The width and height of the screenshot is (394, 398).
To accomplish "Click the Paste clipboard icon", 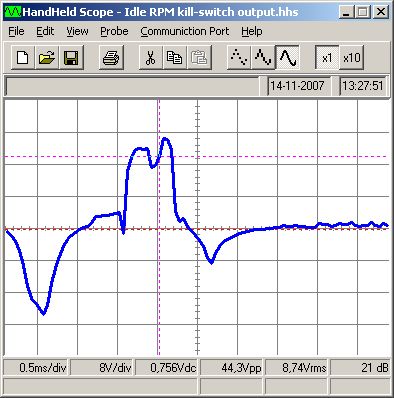I will (x=199, y=58).
